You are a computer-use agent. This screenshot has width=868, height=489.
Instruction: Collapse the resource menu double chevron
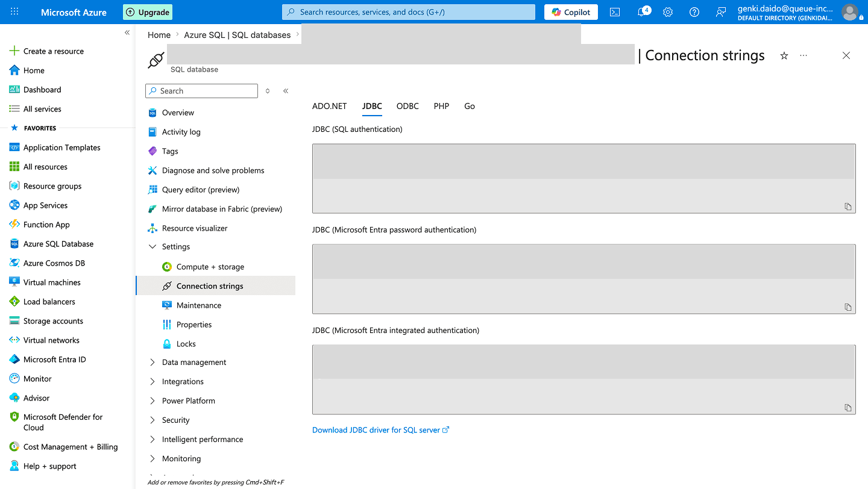click(x=286, y=91)
